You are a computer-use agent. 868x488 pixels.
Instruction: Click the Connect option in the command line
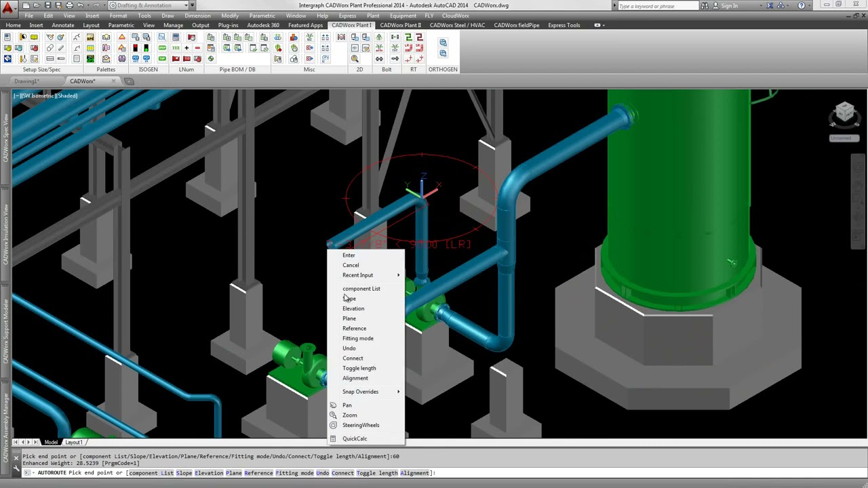(342, 473)
